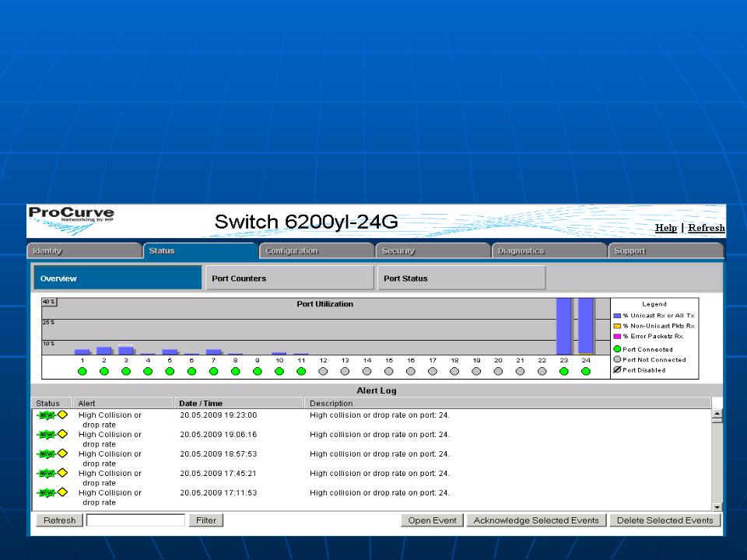Click yellow diamond on 19:23:00 alert
Screen dimensions: 747x560
pos(62,415)
